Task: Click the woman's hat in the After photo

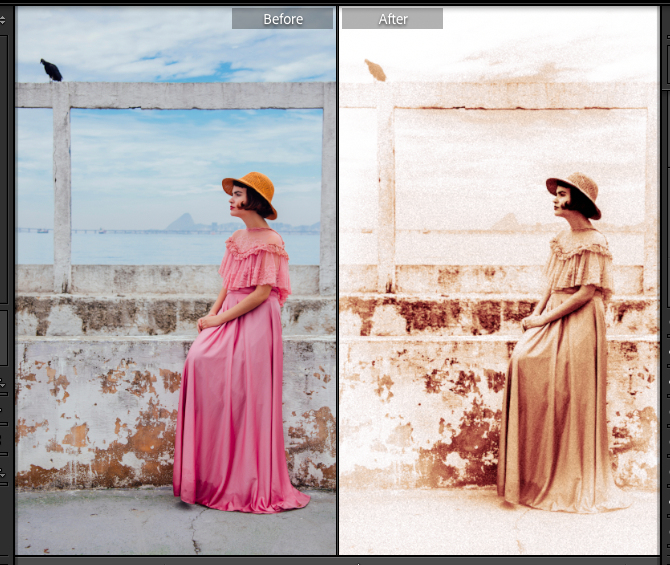Action: (574, 187)
